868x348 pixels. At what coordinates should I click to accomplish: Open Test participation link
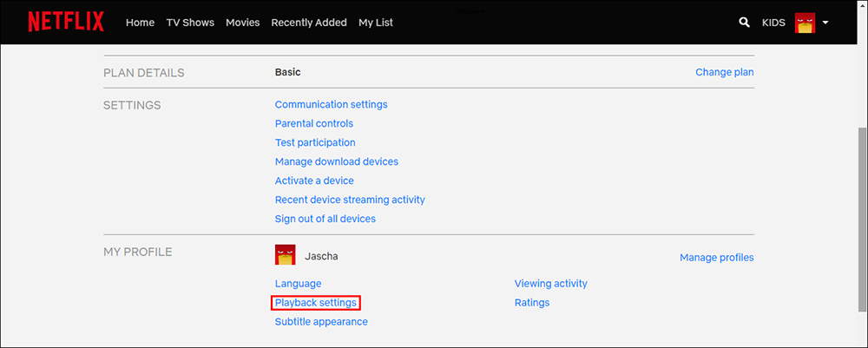pyautogui.click(x=315, y=142)
